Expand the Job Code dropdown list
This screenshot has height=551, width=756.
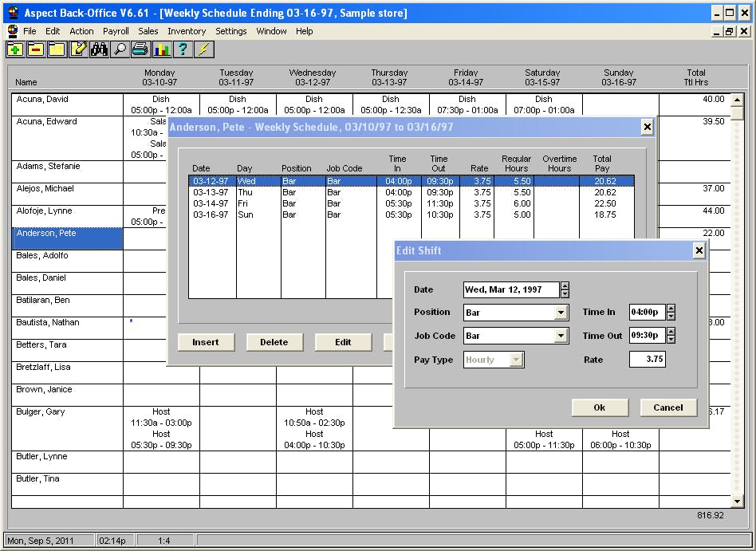pos(561,337)
